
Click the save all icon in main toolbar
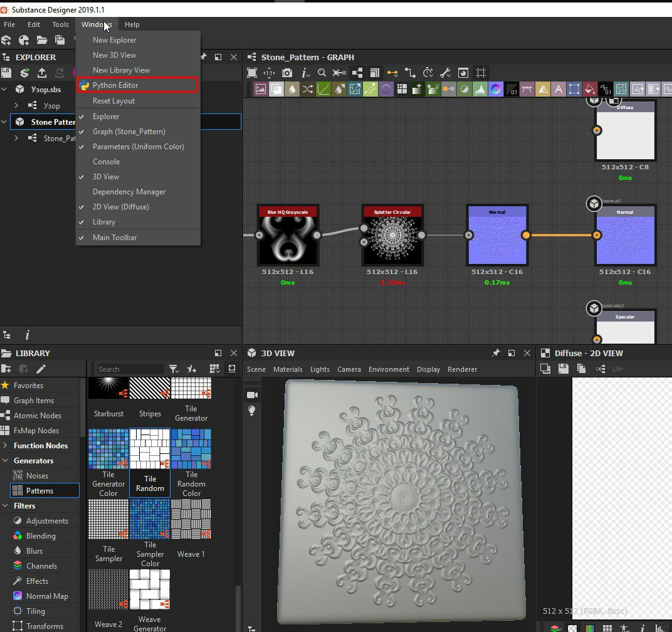(60, 40)
